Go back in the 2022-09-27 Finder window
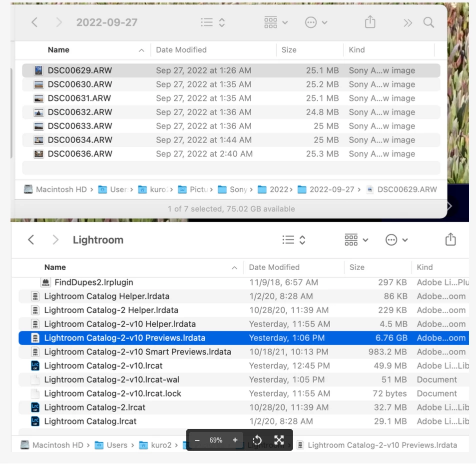This screenshot has height=465, width=476. [34, 22]
